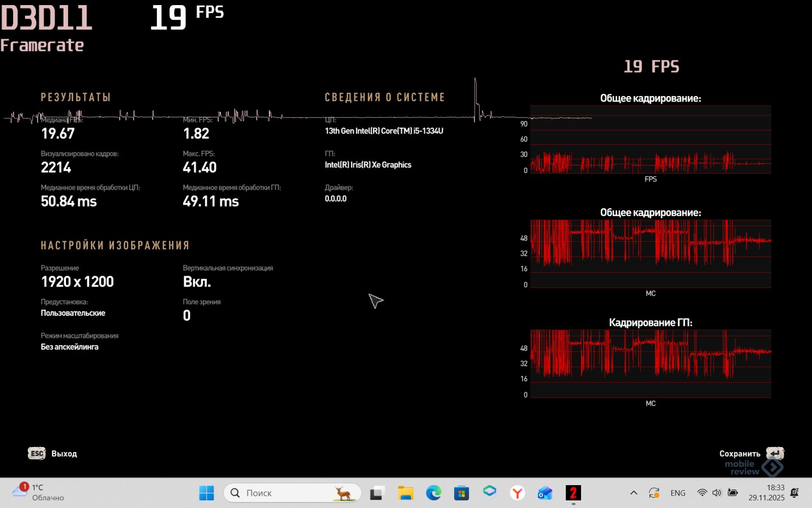Switch to the running game icon in taskbar
812x508 pixels.
click(573, 493)
